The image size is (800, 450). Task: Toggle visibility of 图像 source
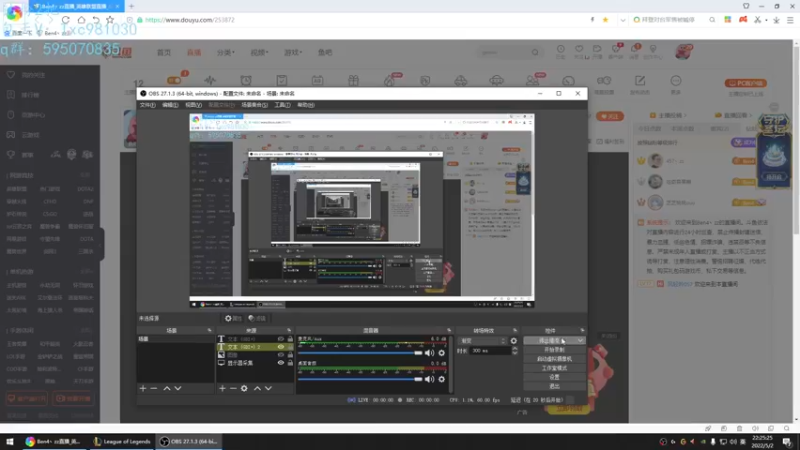click(281, 355)
